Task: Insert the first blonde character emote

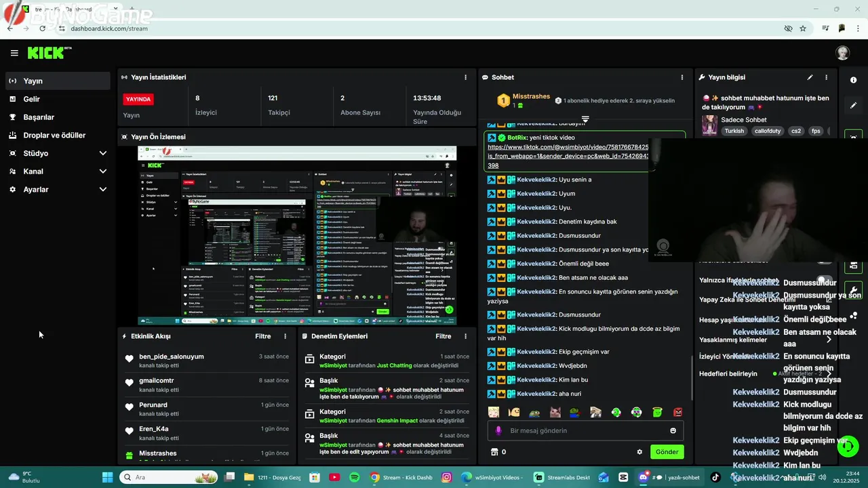Action: pos(494,412)
